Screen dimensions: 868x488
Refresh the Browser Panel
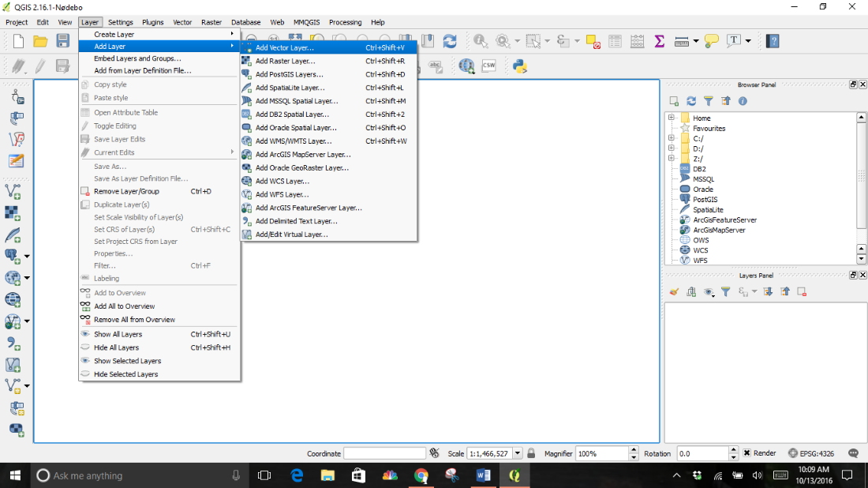pyautogui.click(x=691, y=101)
